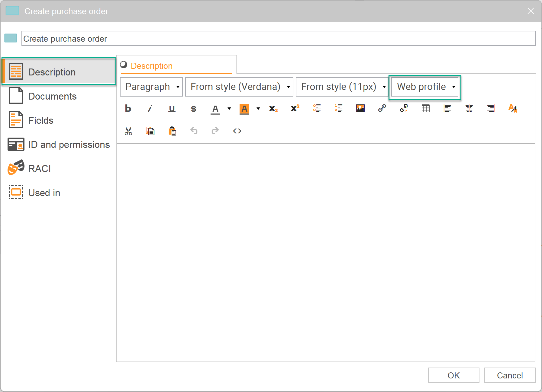
Task: Paste from clipboard
Action: pos(172,131)
